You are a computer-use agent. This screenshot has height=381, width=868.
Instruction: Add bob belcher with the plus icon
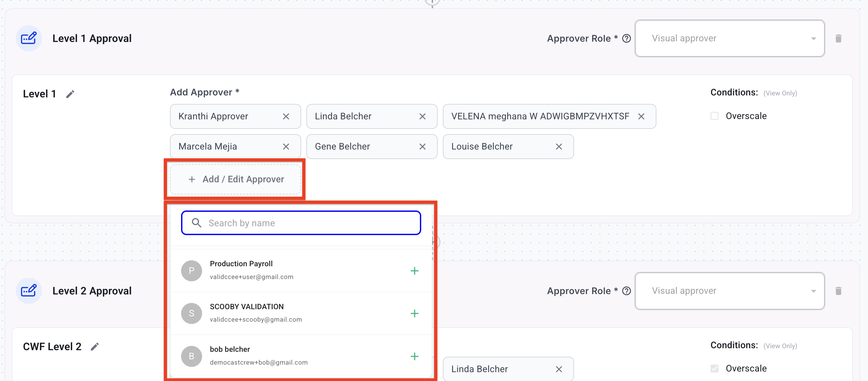click(x=414, y=356)
